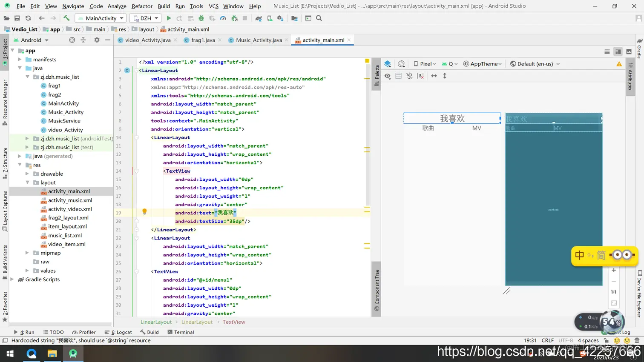Hide the Project panel with minus icon

108,40
